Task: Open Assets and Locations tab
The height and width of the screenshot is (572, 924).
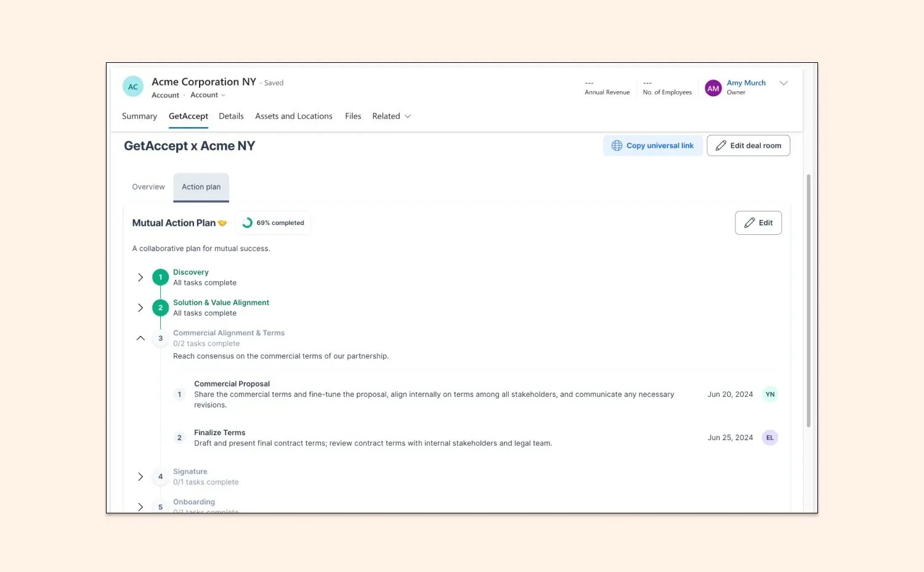Action: pyautogui.click(x=294, y=116)
